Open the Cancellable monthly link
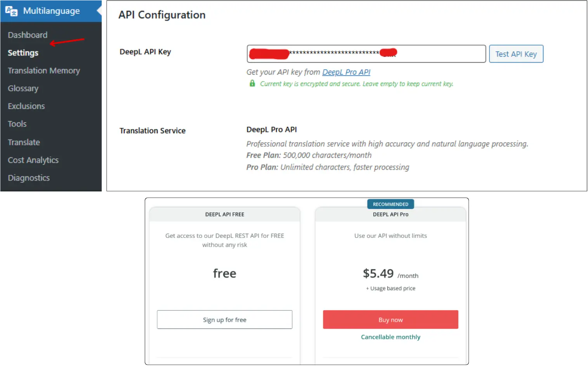This screenshot has width=588, height=368. [390, 337]
